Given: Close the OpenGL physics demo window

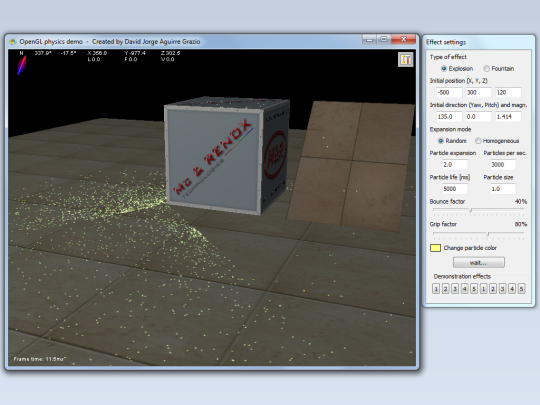Looking at the screenshot, I should click(x=403, y=39).
